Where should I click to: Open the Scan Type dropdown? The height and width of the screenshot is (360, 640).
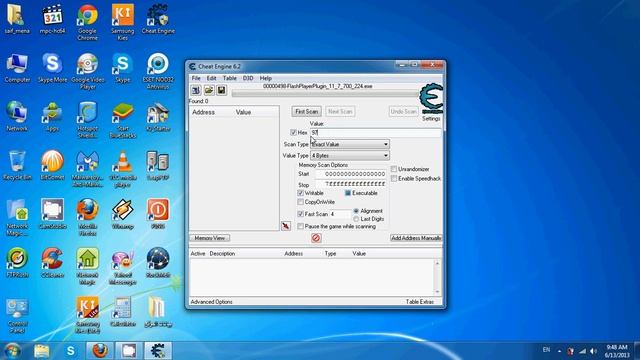[350, 144]
